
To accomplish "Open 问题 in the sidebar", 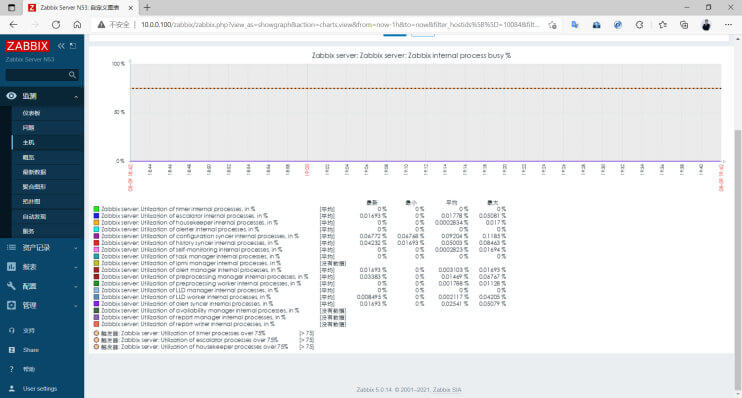I will click(28, 128).
